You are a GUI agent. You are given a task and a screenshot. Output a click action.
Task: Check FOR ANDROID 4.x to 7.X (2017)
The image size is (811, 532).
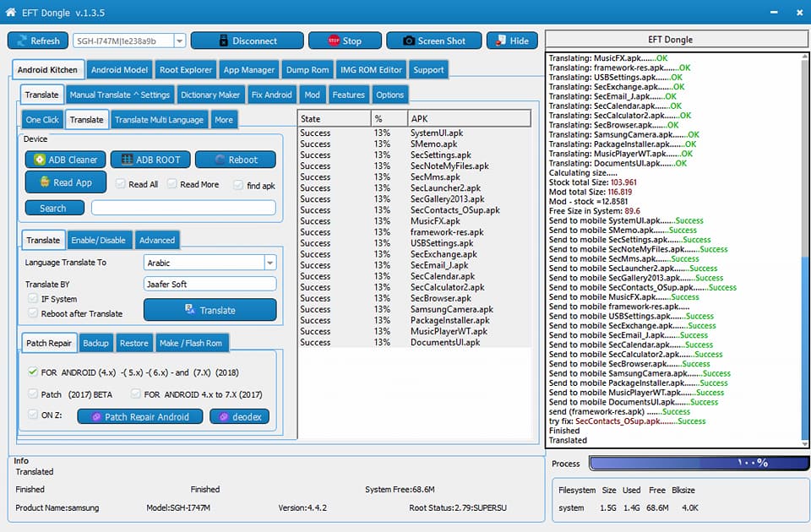[x=135, y=394]
